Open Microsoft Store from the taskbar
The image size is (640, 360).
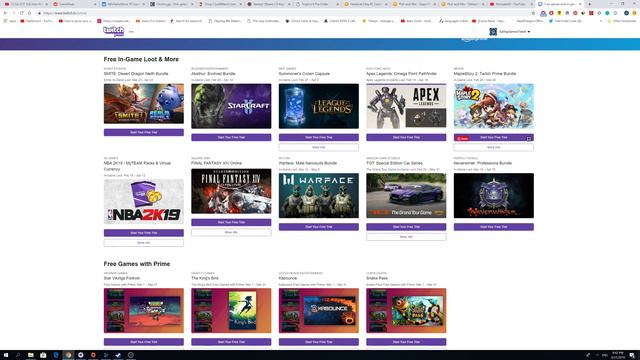43,355
